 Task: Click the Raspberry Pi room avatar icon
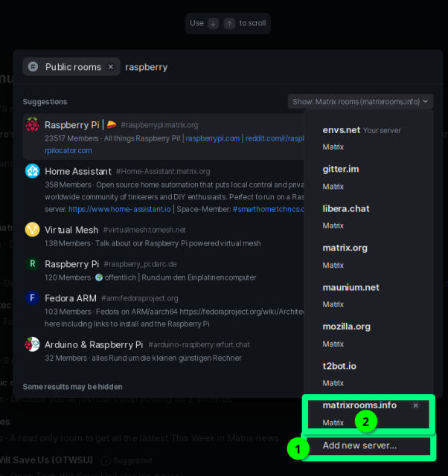32,125
